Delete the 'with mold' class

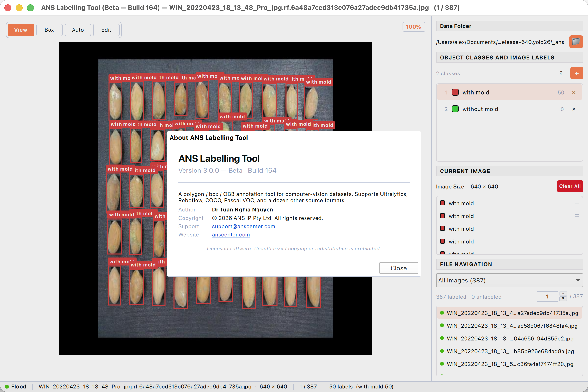tap(574, 93)
